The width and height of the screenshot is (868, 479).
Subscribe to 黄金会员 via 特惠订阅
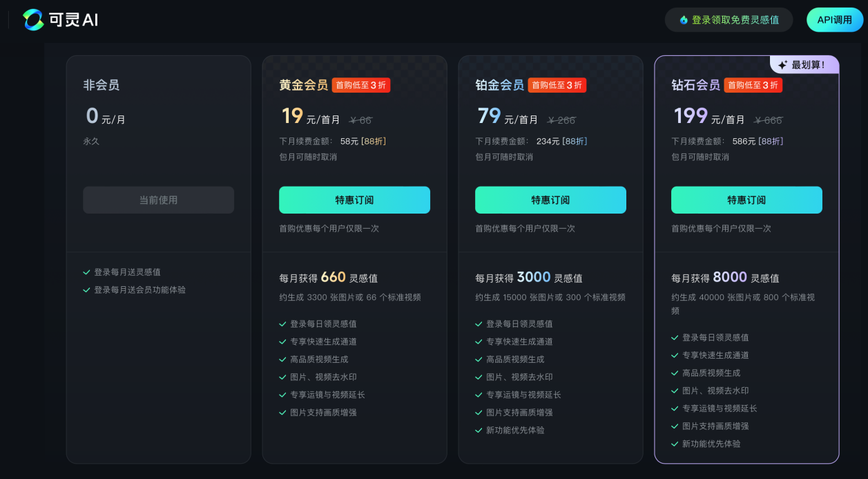point(354,200)
